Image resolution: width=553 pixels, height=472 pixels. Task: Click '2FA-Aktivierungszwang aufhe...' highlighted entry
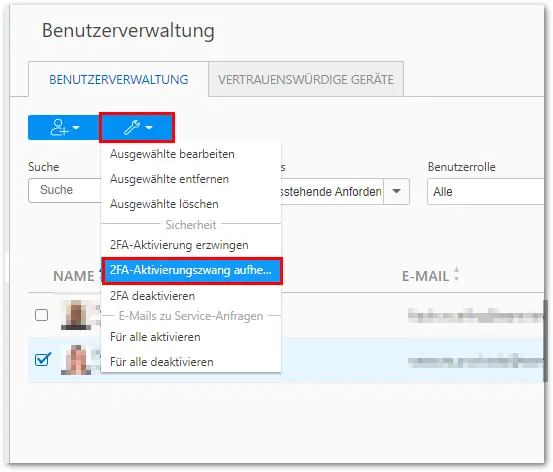pyautogui.click(x=192, y=271)
